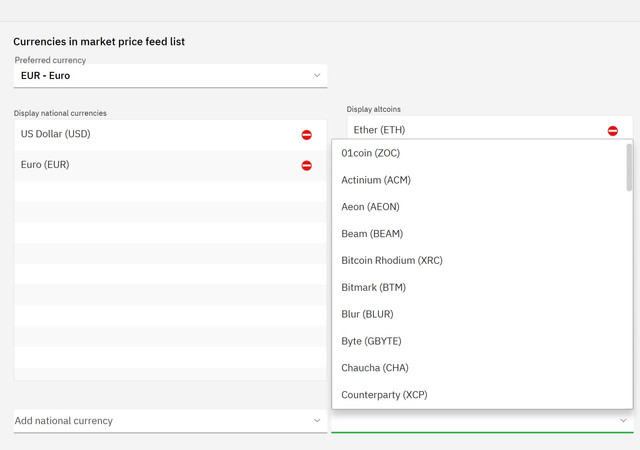This screenshot has width=640, height=450.
Task: Click the Currencies in market price feed list heading
Action: 99,42
